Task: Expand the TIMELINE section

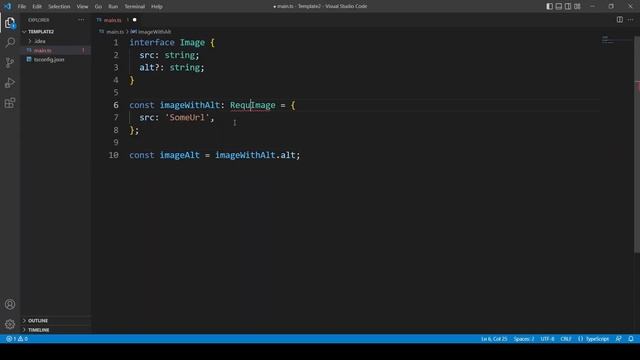Action: pos(56,329)
